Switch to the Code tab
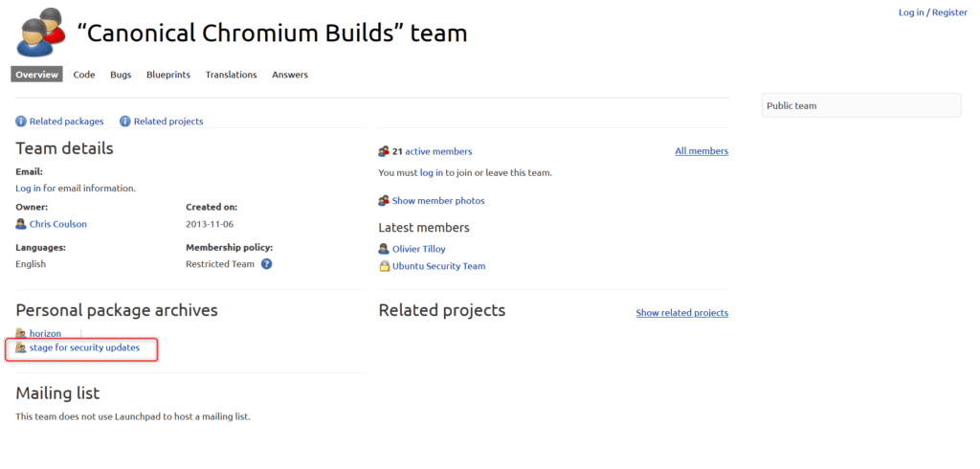980x469 pixels. pos(84,75)
